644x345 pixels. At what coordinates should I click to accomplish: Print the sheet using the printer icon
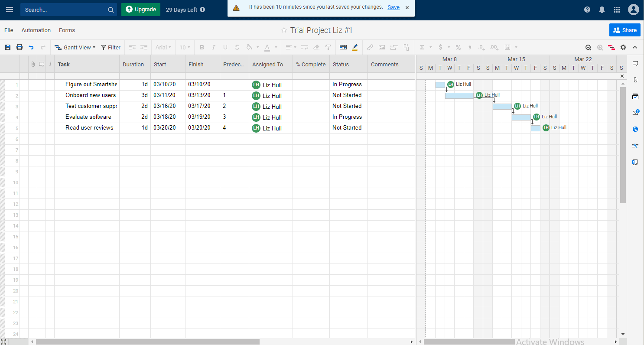[x=20, y=47]
